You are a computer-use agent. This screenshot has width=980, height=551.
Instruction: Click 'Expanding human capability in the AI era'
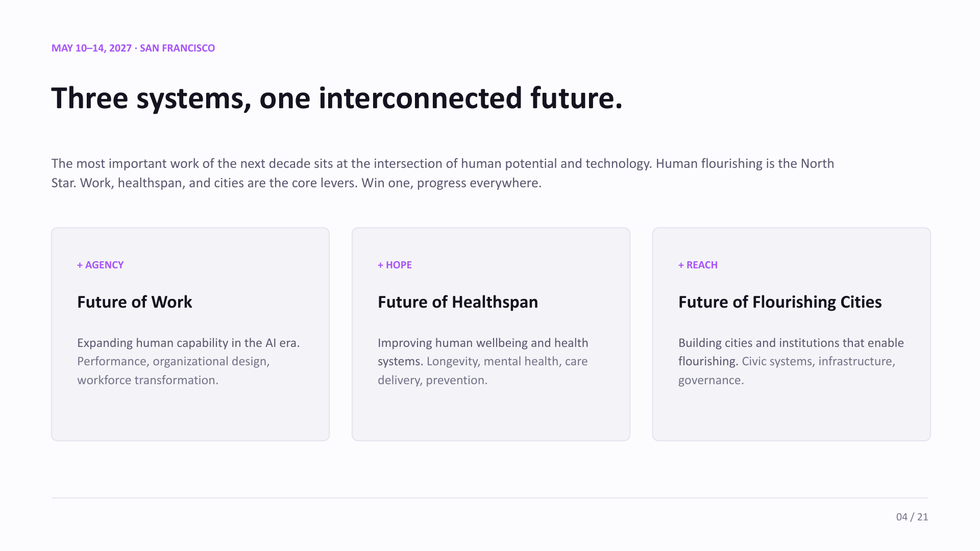188,343
